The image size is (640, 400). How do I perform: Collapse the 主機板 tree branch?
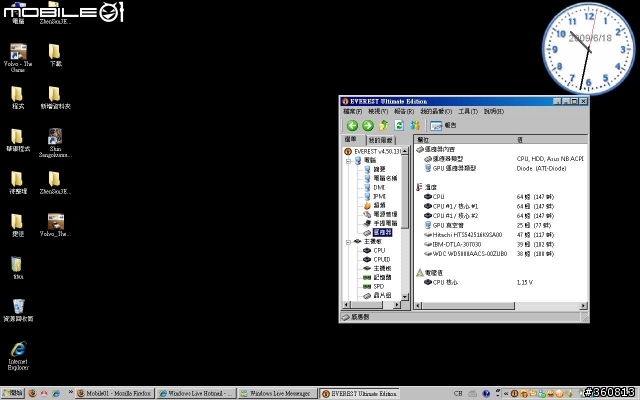click(349, 242)
